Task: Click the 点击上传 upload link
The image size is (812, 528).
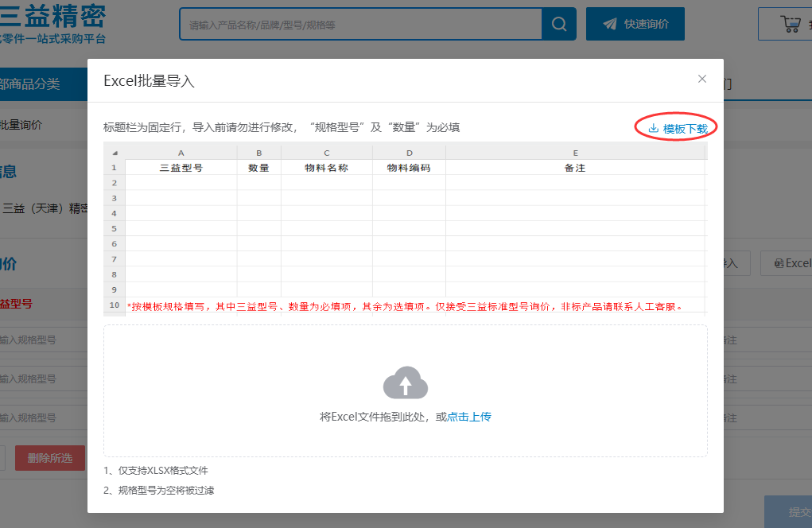Action: pyautogui.click(x=469, y=417)
